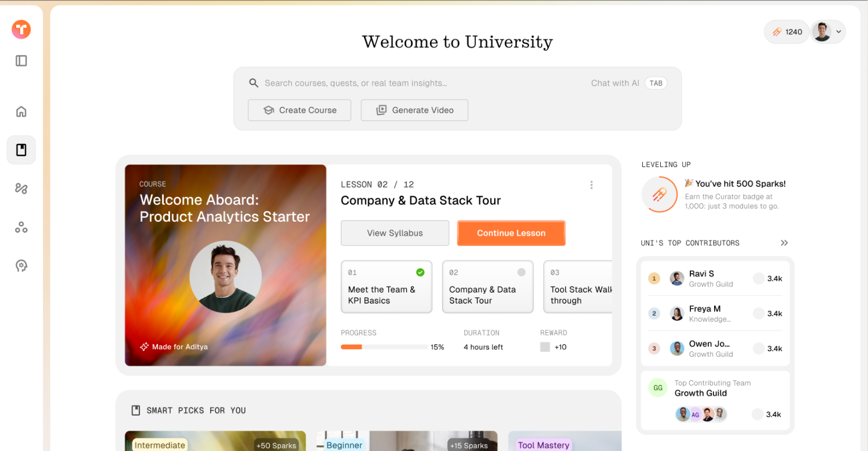The height and width of the screenshot is (451, 868).
Task: Click the reward +10 grey square icon
Action: coord(545,347)
